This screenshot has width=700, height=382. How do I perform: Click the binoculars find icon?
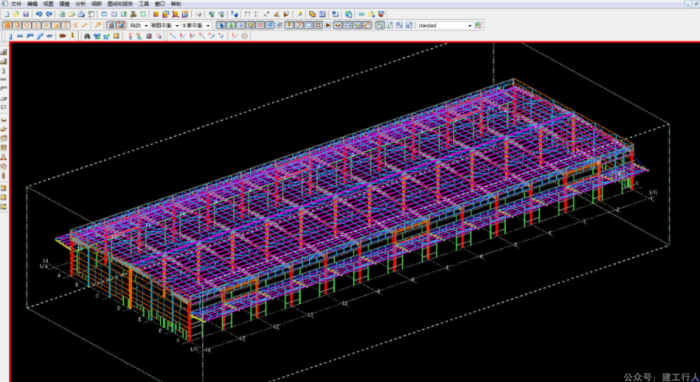click(87, 36)
